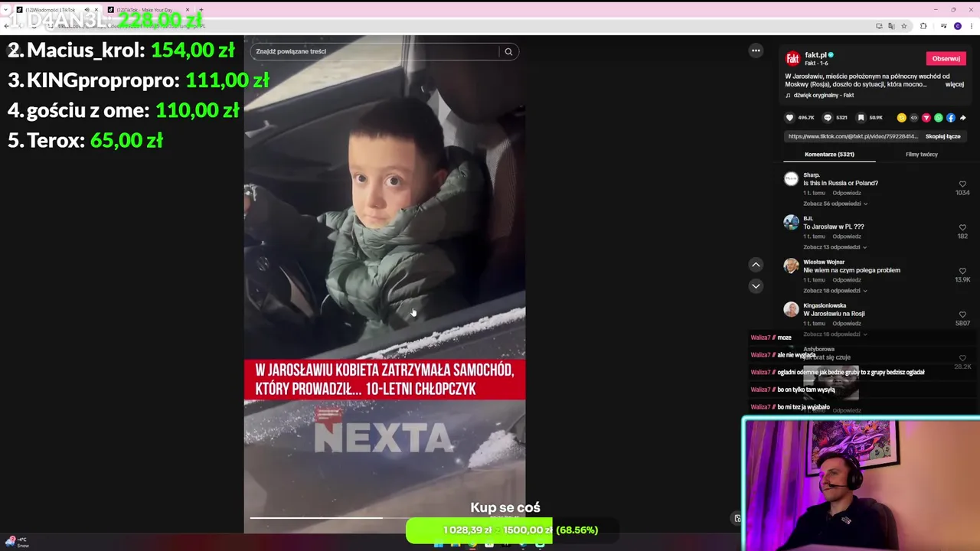Bookmark the page with the star icon
This screenshot has width=980, height=551.
[904, 26]
